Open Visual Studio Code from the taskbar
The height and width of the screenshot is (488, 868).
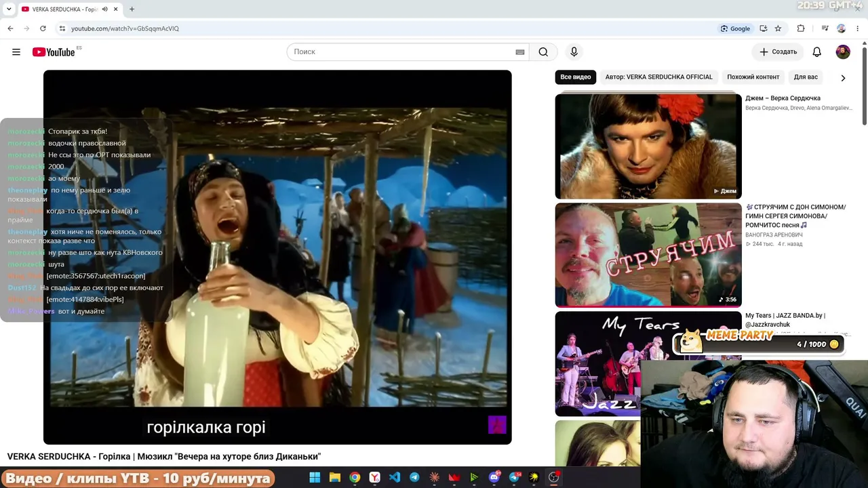pos(394,478)
